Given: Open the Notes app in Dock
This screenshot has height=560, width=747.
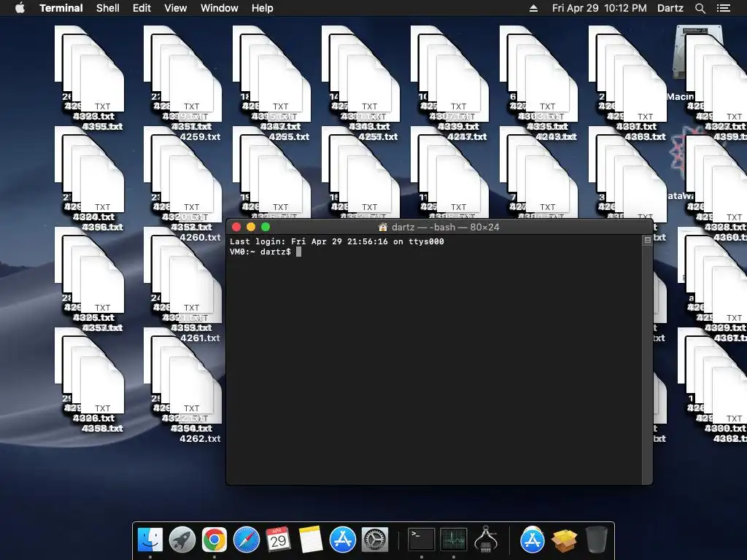Looking at the screenshot, I should click(x=311, y=540).
